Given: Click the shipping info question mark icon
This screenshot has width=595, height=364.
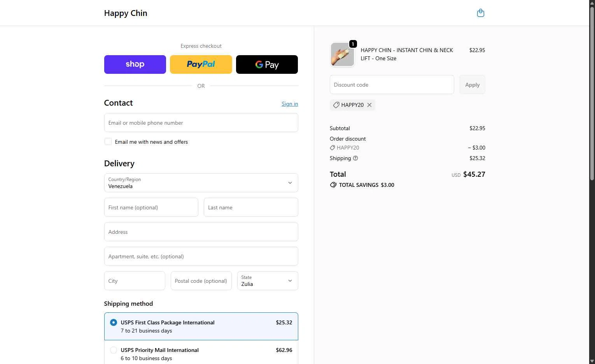Looking at the screenshot, I should (355, 158).
